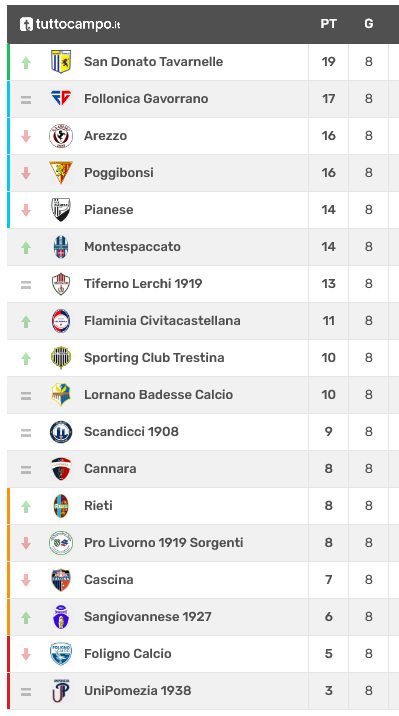This screenshot has height=716, width=399.
Task: Click the San Donato Tavarnelle crest
Action: pos(61,62)
